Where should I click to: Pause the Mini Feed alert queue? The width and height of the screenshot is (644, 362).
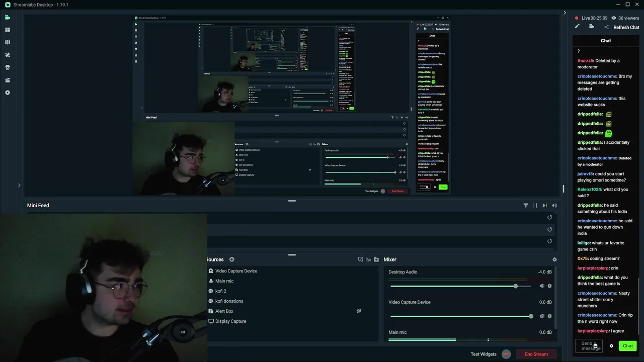(535, 205)
